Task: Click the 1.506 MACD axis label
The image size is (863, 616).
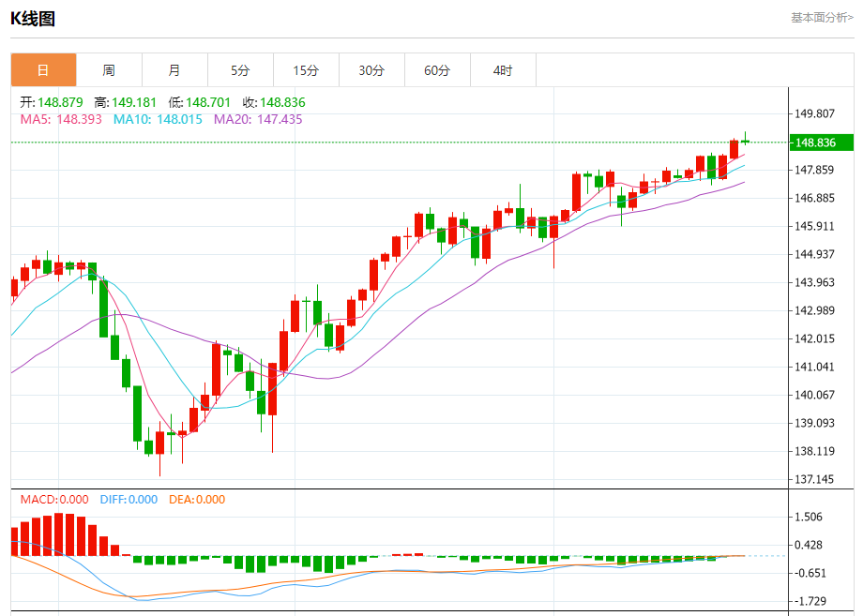Action: pos(809,517)
